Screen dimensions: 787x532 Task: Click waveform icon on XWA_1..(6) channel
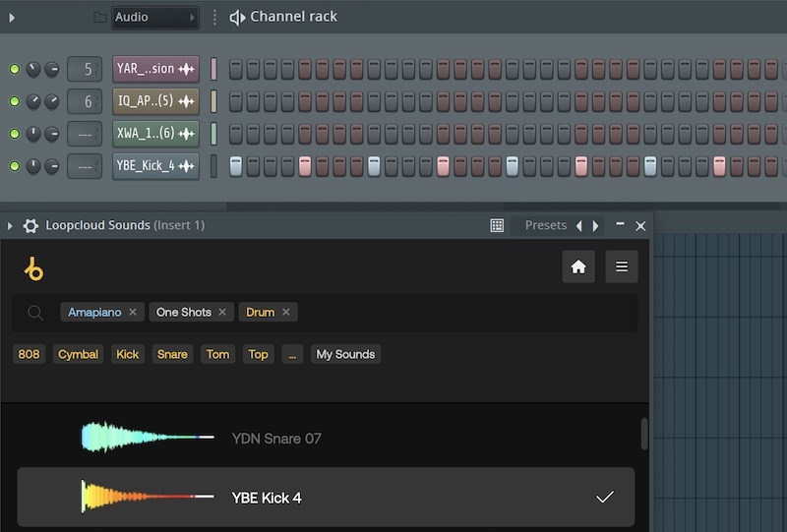(x=186, y=134)
